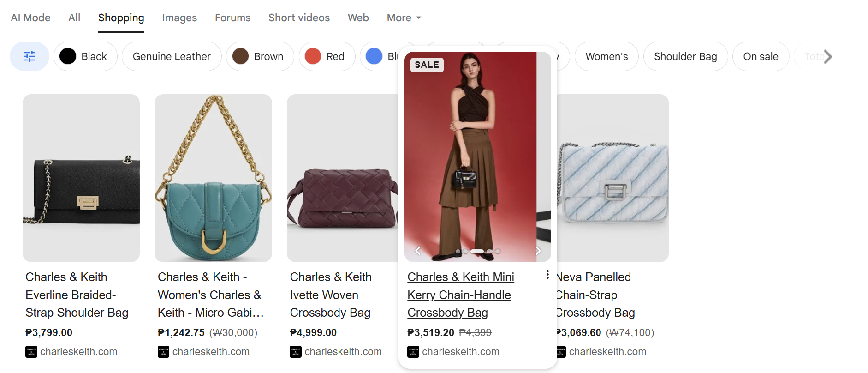Viewport: 868px width, 373px height.
Task: Switch to the Images tab
Action: pyautogui.click(x=179, y=18)
